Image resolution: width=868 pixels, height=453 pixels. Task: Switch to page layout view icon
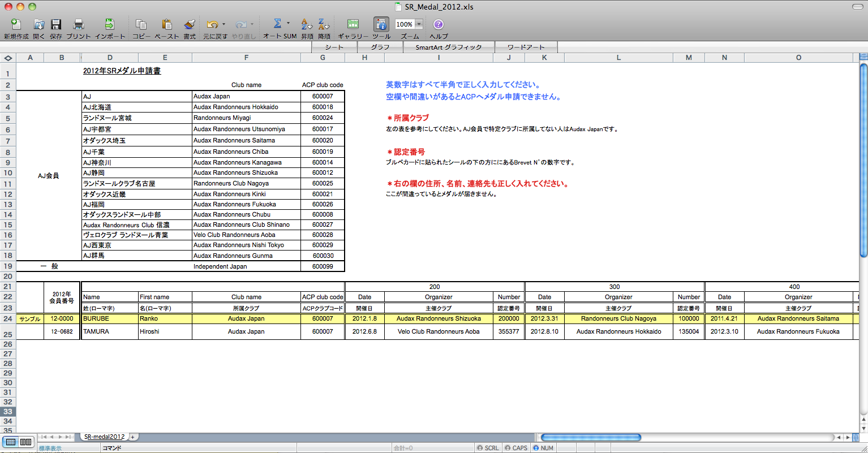tap(25, 442)
